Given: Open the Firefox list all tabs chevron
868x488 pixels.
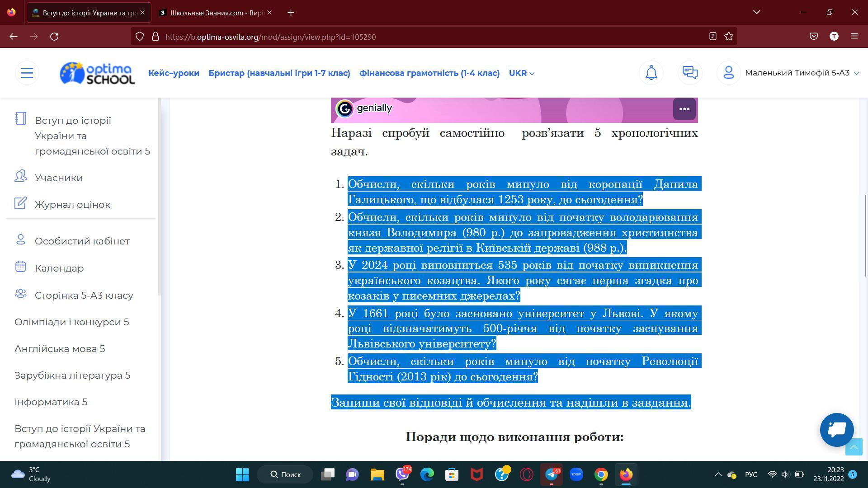Looking at the screenshot, I should [x=756, y=12].
